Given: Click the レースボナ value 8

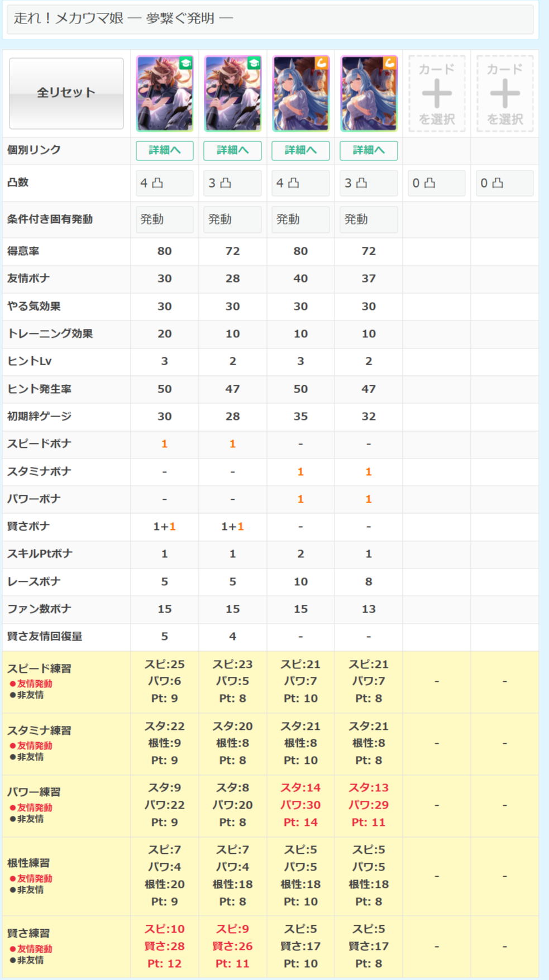Looking at the screenshot, I should [x=369, y=582].
